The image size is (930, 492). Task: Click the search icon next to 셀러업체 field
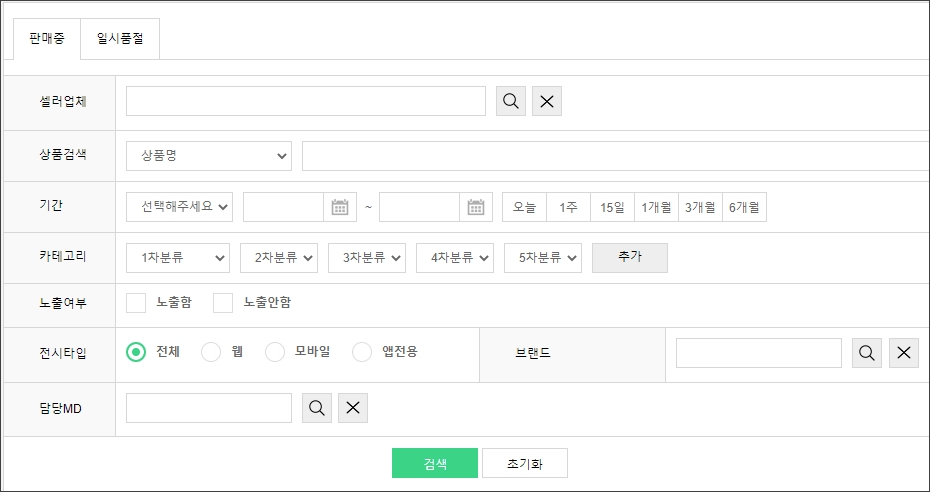tap(511, 101)
